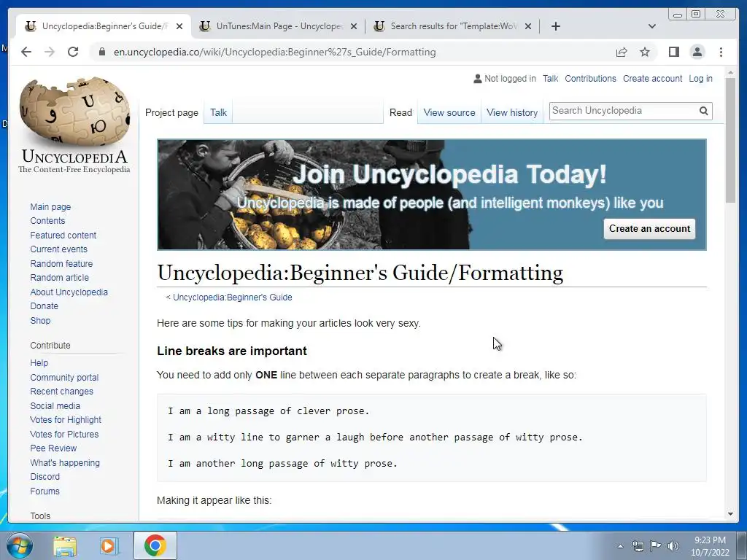Click the browser back arrow
This screenshot has height=560, width=747.
point(26,52)
